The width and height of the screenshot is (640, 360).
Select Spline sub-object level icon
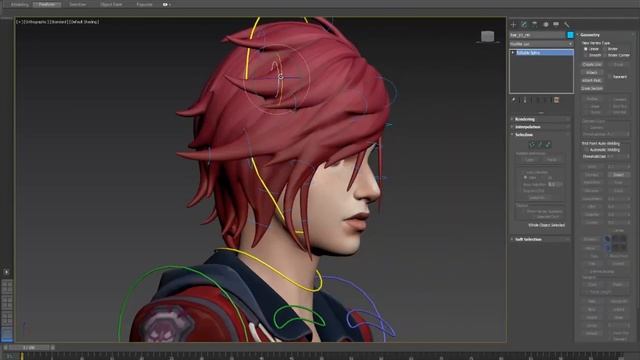tap(548, 144)
